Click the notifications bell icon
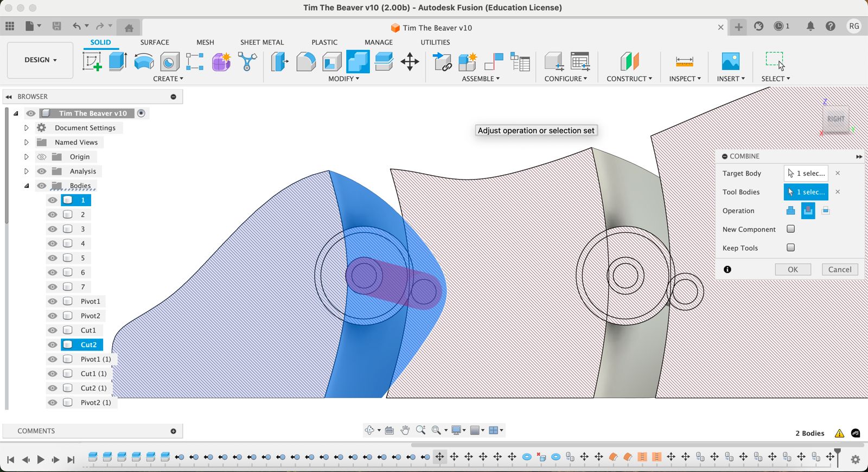 (810, 27)
